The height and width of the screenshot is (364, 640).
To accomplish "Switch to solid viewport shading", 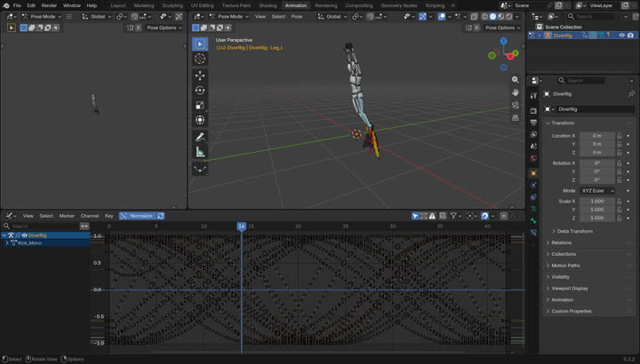I will click(492, 17).
